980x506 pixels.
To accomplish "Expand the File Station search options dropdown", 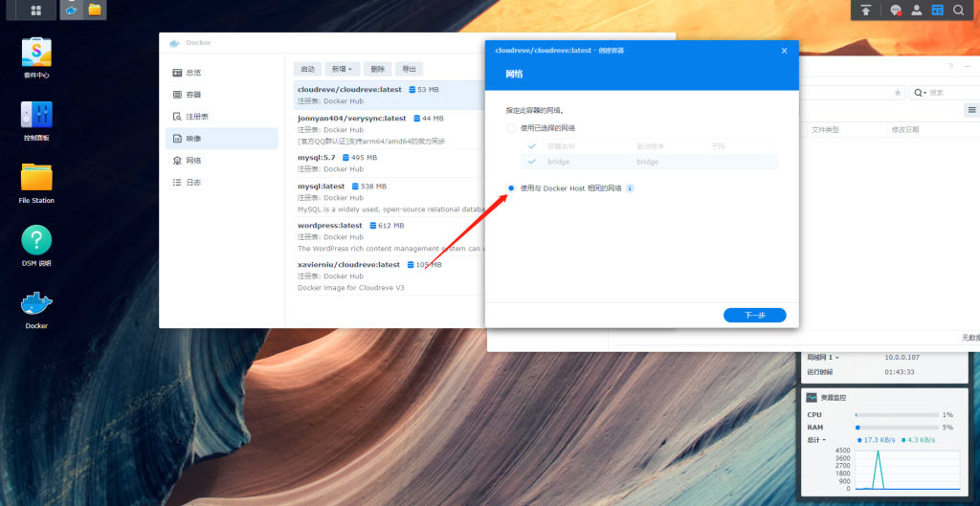I will tap(920, 93).
